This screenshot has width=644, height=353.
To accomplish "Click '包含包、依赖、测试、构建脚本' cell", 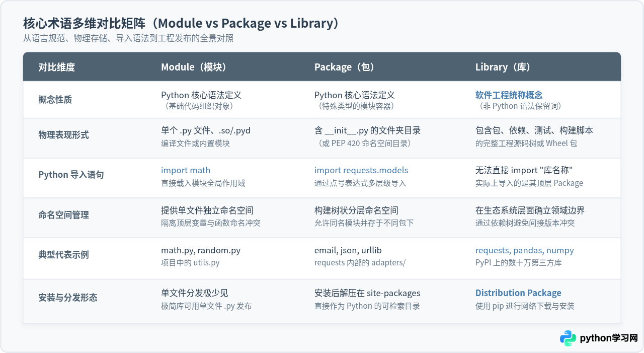I will pos(534,130).
